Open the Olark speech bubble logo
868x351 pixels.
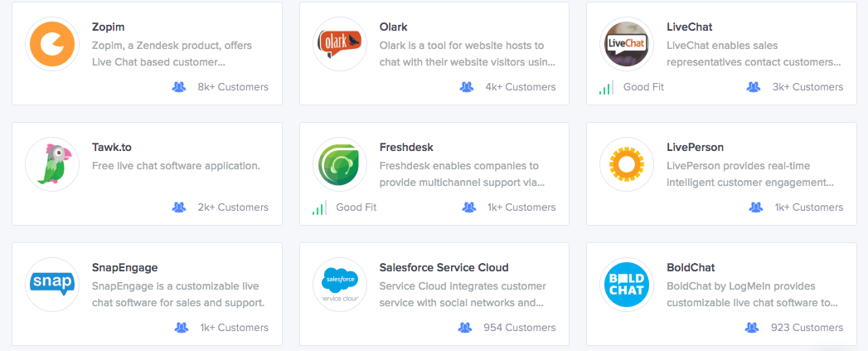pos(340,44)
